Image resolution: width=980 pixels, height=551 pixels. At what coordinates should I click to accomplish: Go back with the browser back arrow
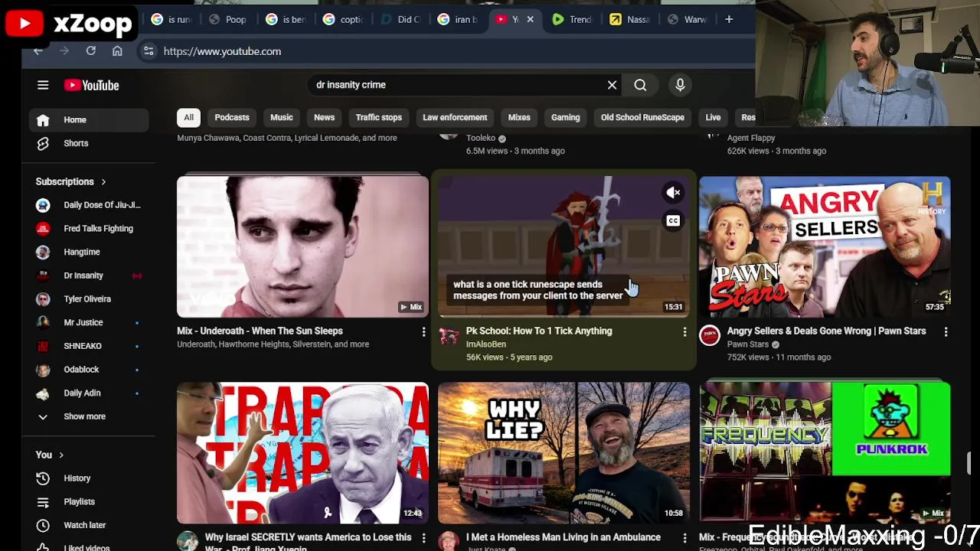[x=38, y=51]
